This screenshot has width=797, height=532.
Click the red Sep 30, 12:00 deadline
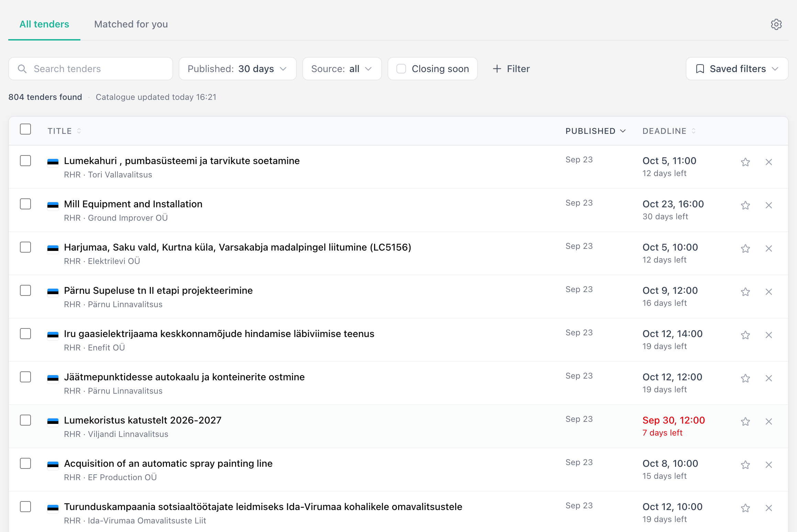pyautogui.click(x=673, y=420)
